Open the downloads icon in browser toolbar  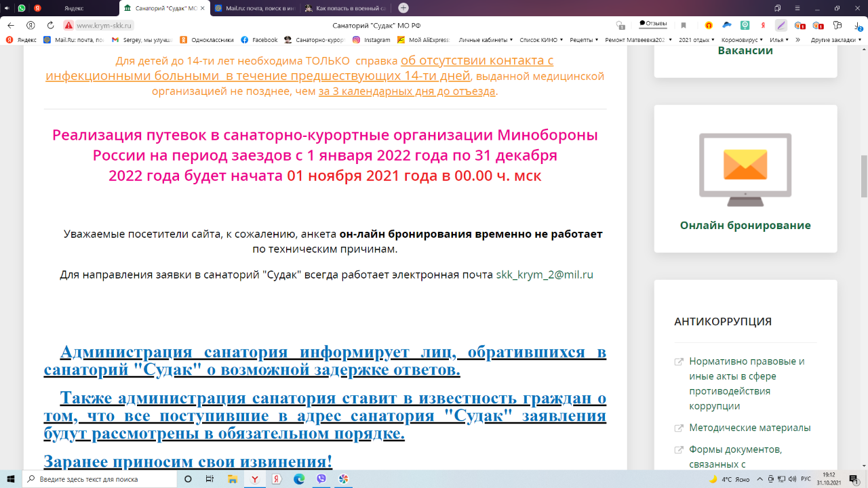[858, 25]
